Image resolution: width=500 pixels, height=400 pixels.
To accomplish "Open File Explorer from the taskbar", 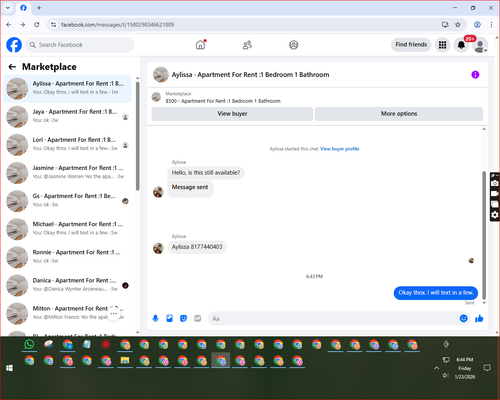I will pyautogui.click(x=125, y=361).
